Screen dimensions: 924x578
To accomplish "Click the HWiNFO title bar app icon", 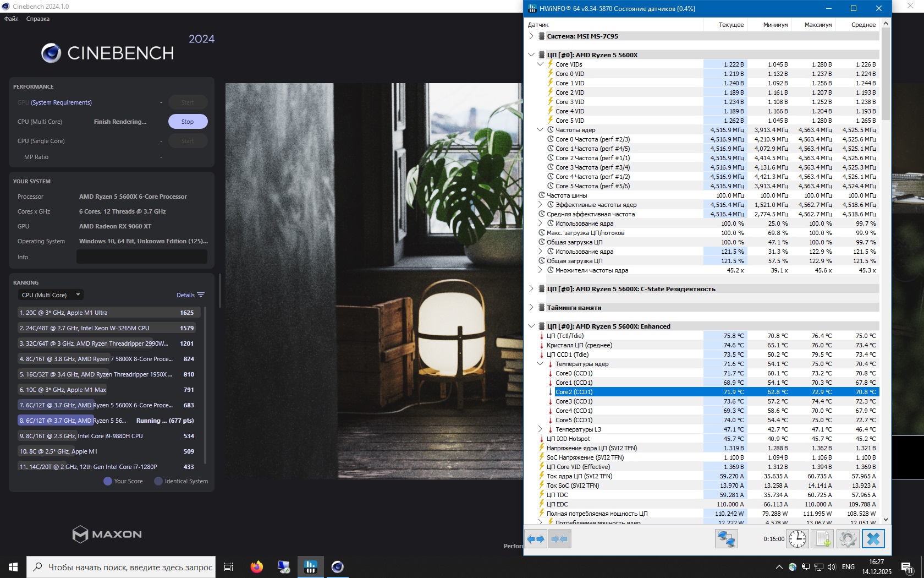I will click(x=532, y=8).
